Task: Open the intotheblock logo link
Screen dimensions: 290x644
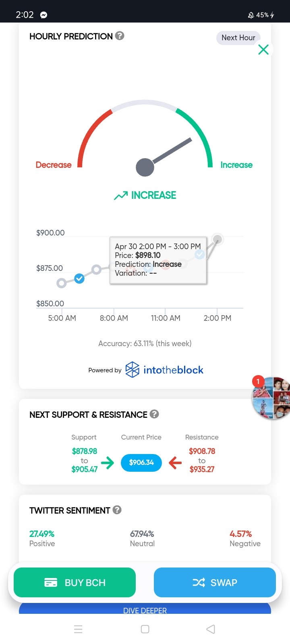Action: pyautogui.click(x=164, y=369)
